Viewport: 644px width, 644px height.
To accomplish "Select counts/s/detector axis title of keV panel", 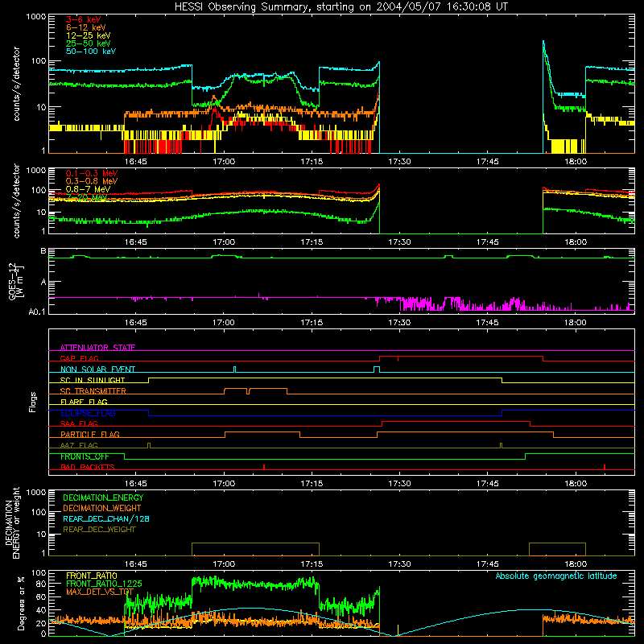I will [16, 84].
